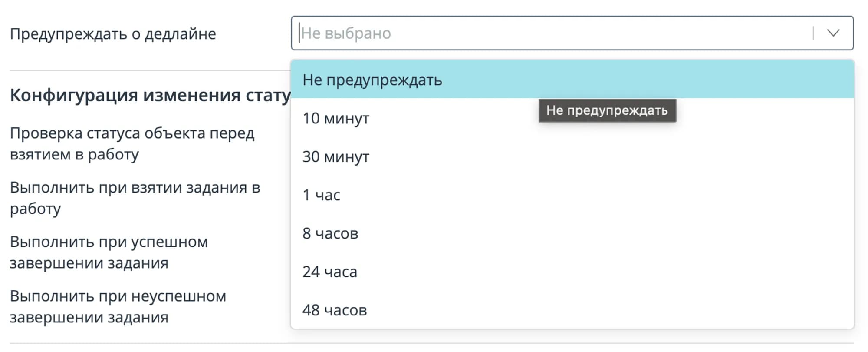Click 'Выполнить при неуспешном завершении задания'
Viewport: 868px width, 352px height.
pyautogui.click(x=117, y=306)
